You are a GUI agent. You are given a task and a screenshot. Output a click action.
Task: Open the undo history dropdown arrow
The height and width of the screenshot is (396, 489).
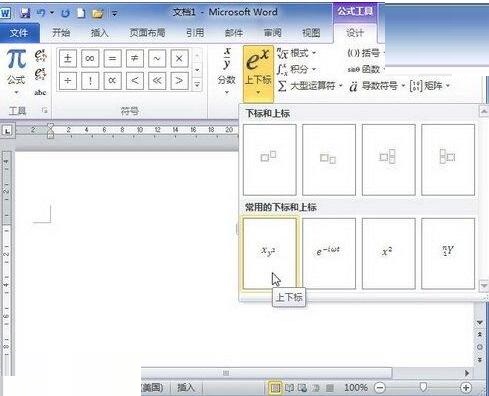pyautogui.click(x=52, y=13)
